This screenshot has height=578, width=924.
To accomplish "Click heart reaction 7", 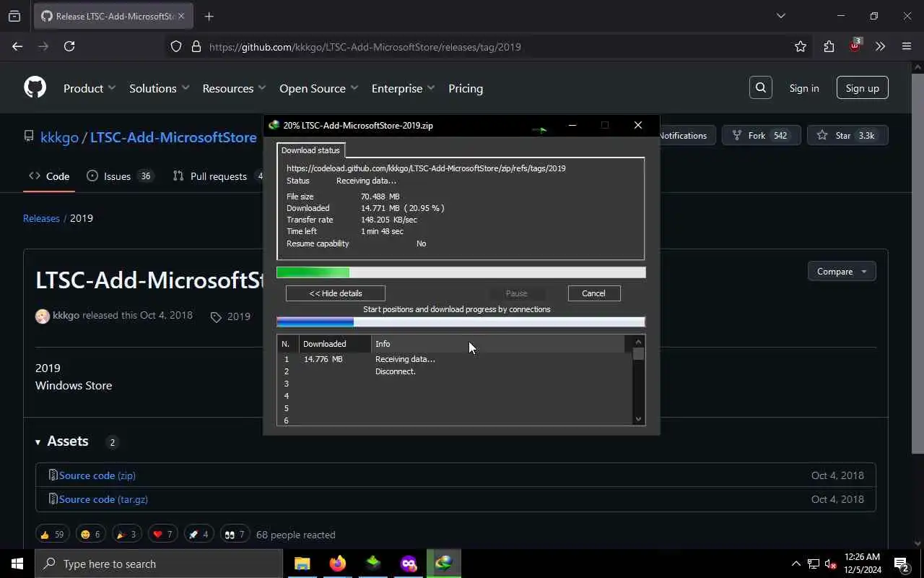I will (x=162, y=535).
